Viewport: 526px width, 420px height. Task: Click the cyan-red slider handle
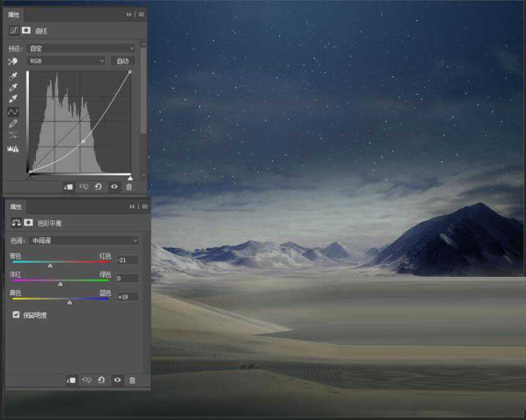pyautogui.click(x=50, y=266)
